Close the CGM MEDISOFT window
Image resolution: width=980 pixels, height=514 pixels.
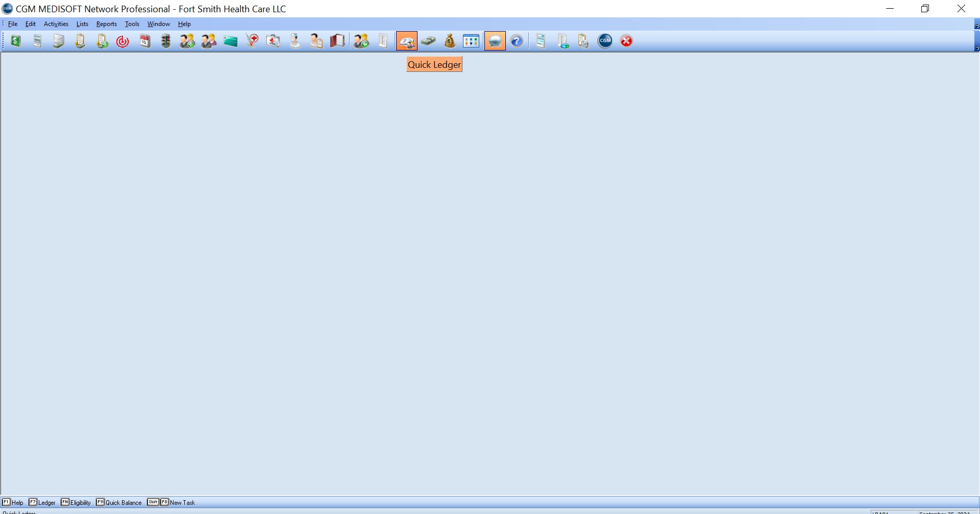tap(961, 9)
